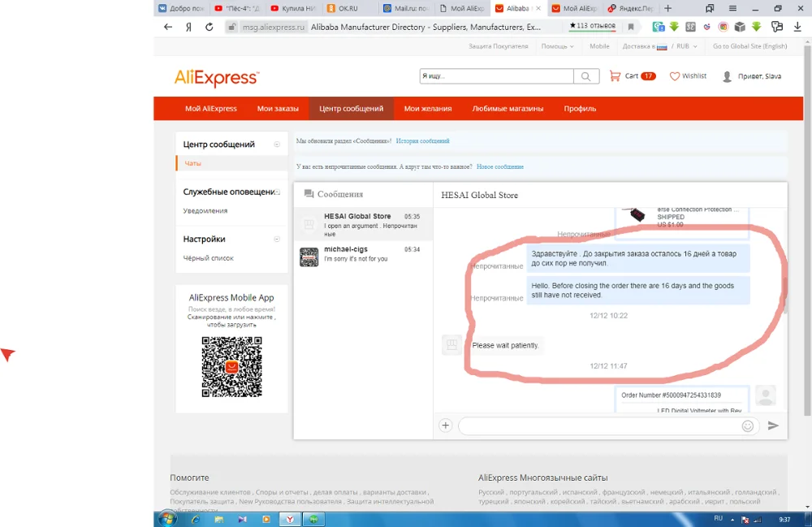812x527 pixels.
Task: Open the Профиль menu tab
Action: click(580, 109)
